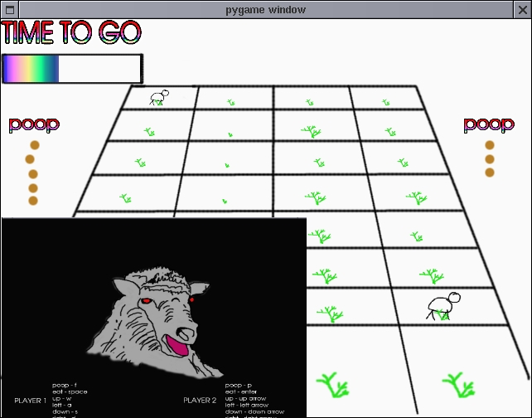Viewport: 532px width, 418px height.
Task: Click the 'eat - space' control hint
Action: tap(70, 391)
